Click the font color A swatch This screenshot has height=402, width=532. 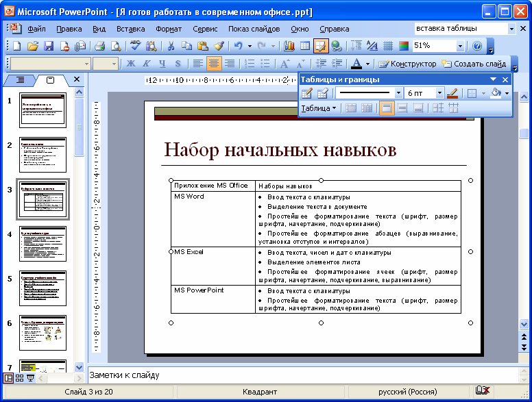pos(356,64)
